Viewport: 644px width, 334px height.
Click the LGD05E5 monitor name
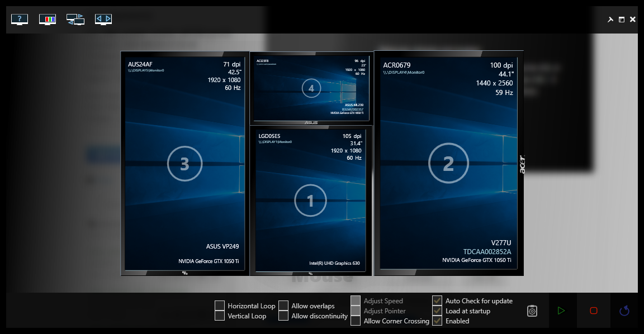pyautogui.click(x=269, y=136)
